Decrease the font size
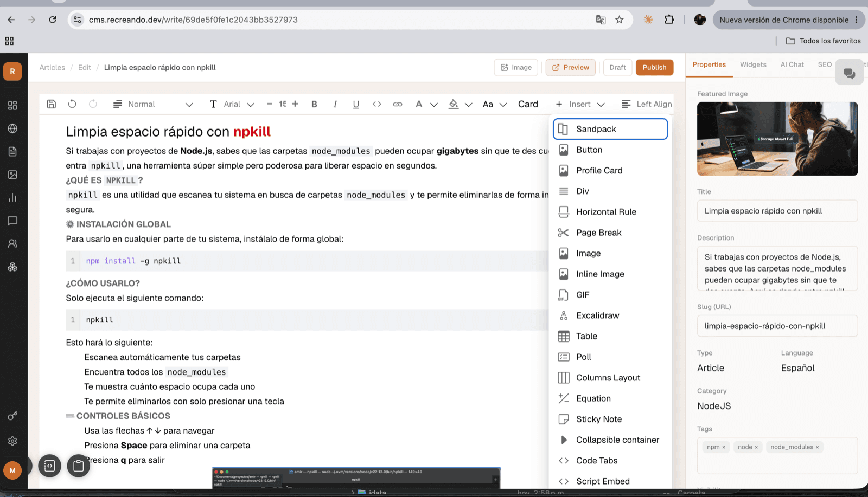 click(270, 104)
